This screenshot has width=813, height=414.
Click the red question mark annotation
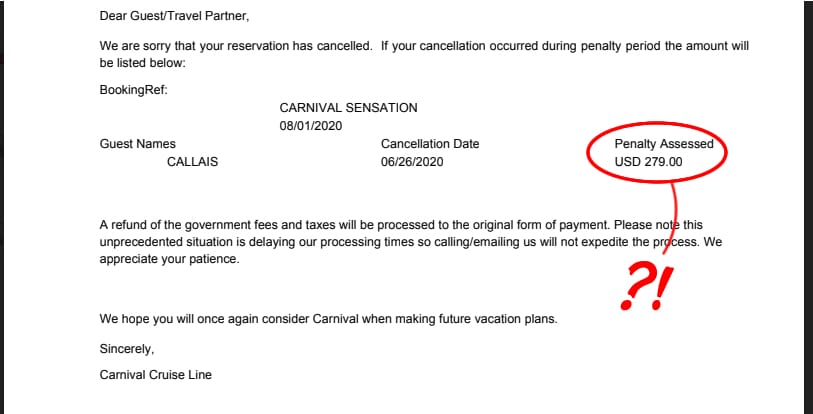[x=636, y=285]
